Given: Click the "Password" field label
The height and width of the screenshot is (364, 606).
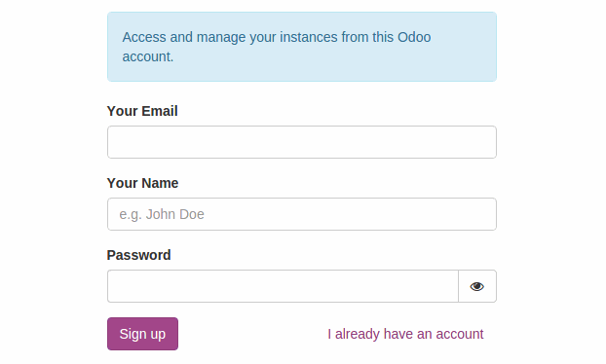Looking at the screenshot, I should point(138,255).
